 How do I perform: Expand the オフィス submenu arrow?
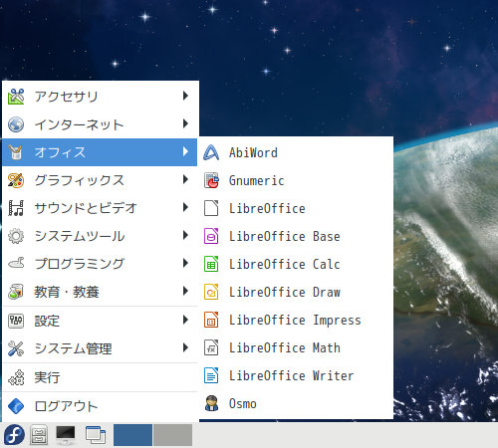(185, 151)
